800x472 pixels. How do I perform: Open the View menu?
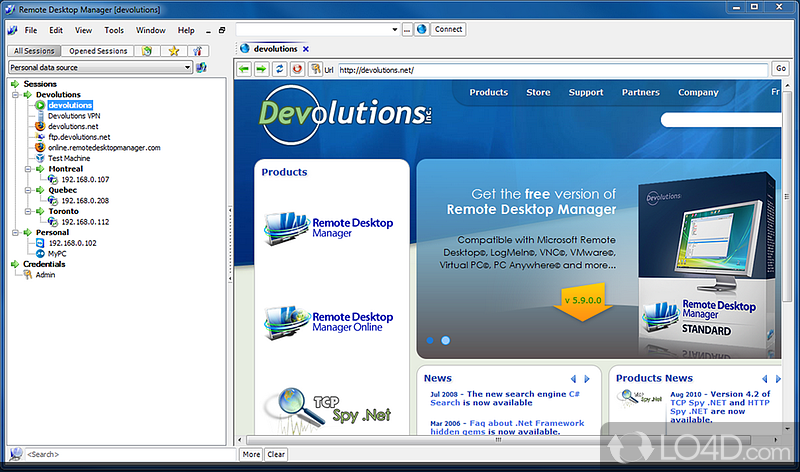tap(84, 31)
